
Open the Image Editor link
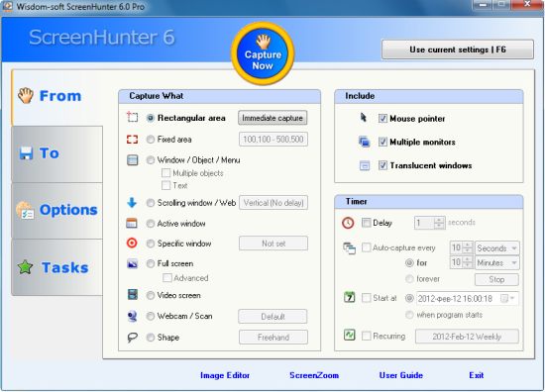point(225,375)
